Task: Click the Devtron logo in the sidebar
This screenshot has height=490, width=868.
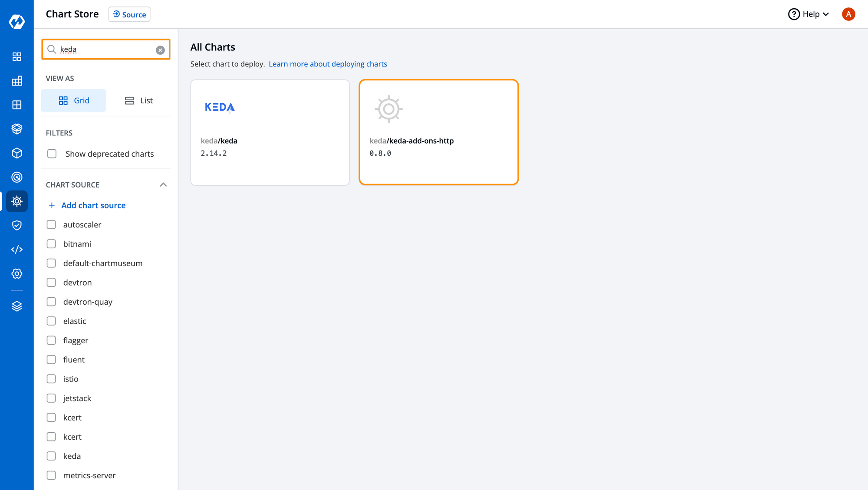Action: 17,22
